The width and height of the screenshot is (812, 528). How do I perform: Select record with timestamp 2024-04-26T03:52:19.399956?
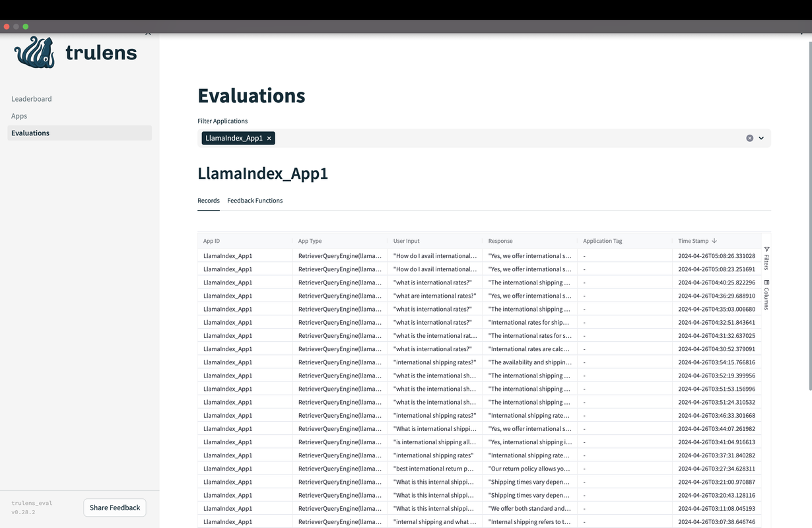coord(479,376)
